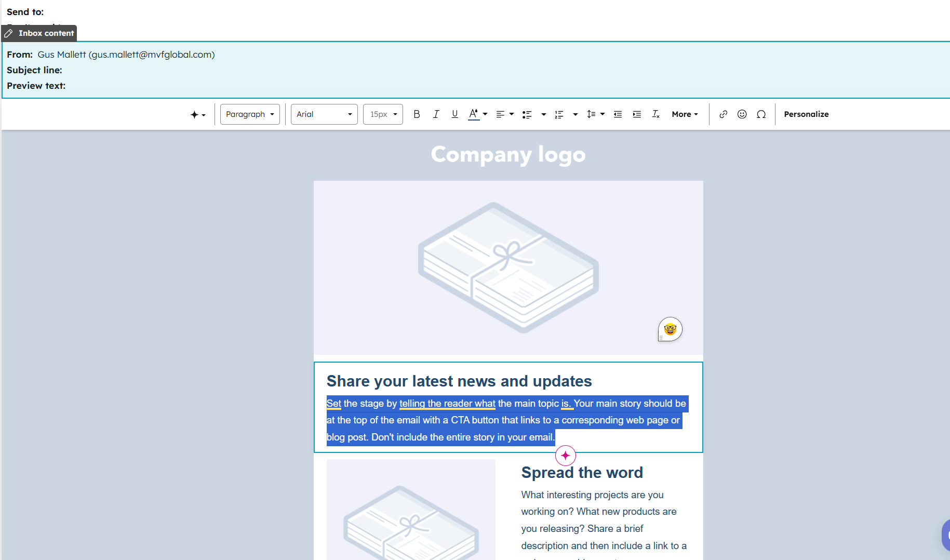This screenshot has height=560, width=950.
Task: Toggle bold on the selected text
Action: [x=417, y=114]
